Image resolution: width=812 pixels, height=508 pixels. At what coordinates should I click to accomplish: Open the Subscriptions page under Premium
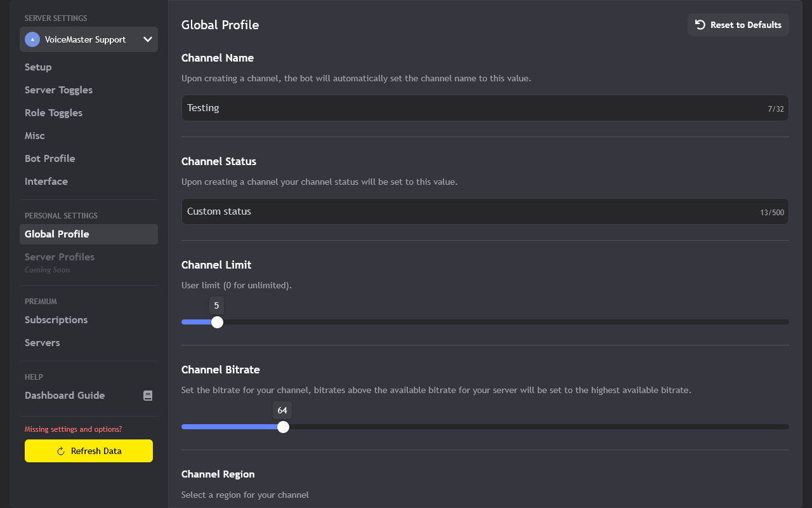tap(56, 319)
